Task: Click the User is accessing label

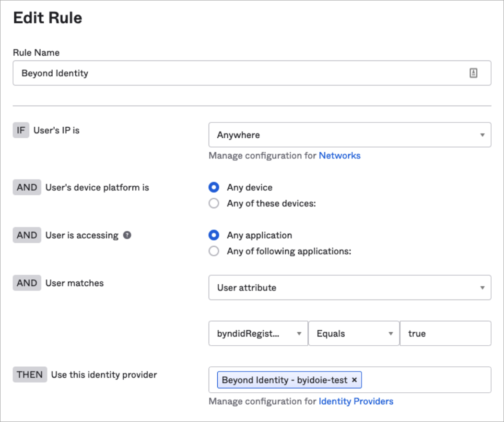Action: tap(82, 235)
